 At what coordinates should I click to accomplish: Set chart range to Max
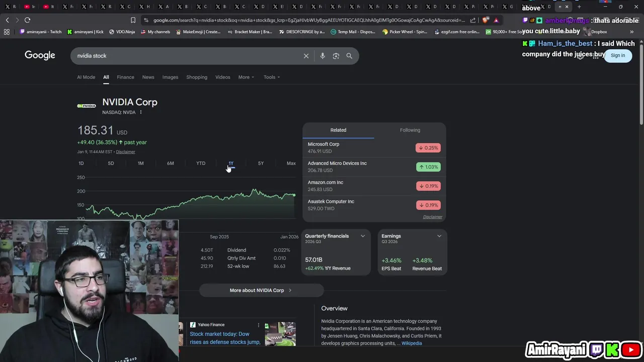[291, 163]
